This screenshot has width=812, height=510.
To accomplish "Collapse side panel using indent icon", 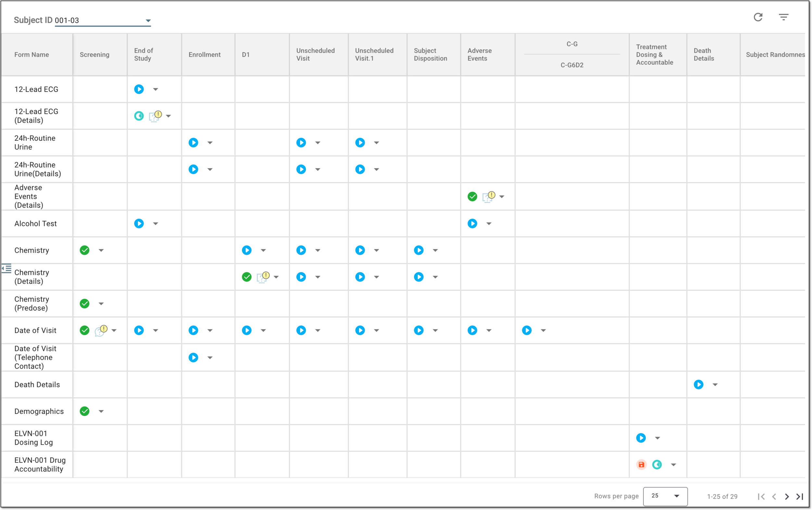I will (x=6, y=268).
